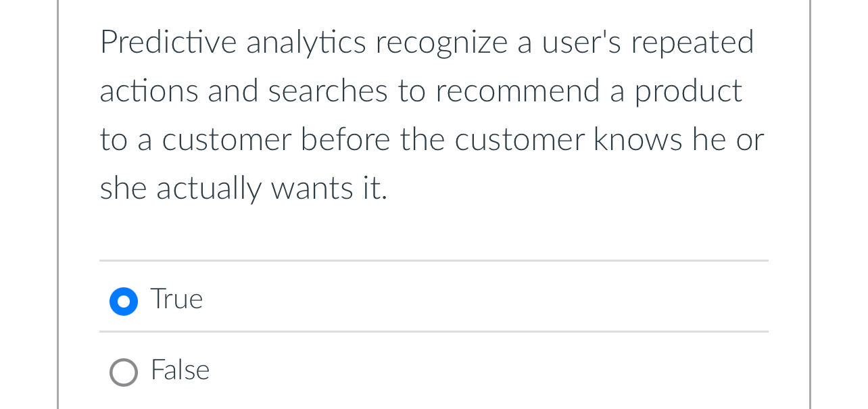Image resolution: width=868 pixels, height=409 pixels.
Task: Click the False answer label
Action: tap(179, 371)
